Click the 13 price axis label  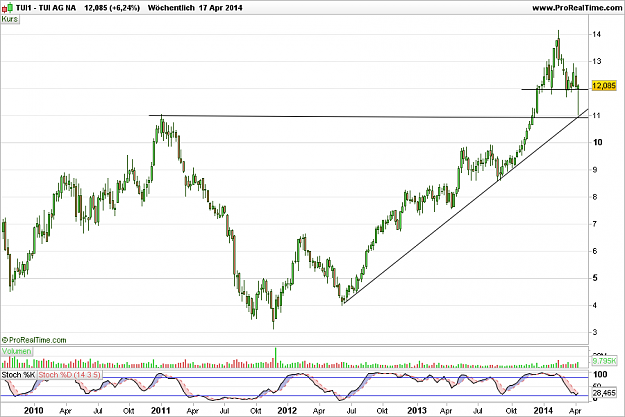(x=596, y=61)
